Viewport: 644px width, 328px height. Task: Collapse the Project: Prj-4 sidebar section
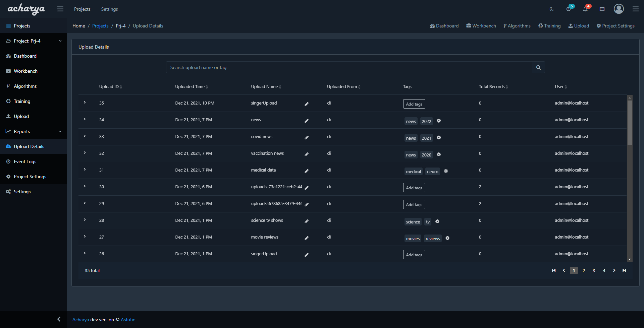[x=60, y=41]
